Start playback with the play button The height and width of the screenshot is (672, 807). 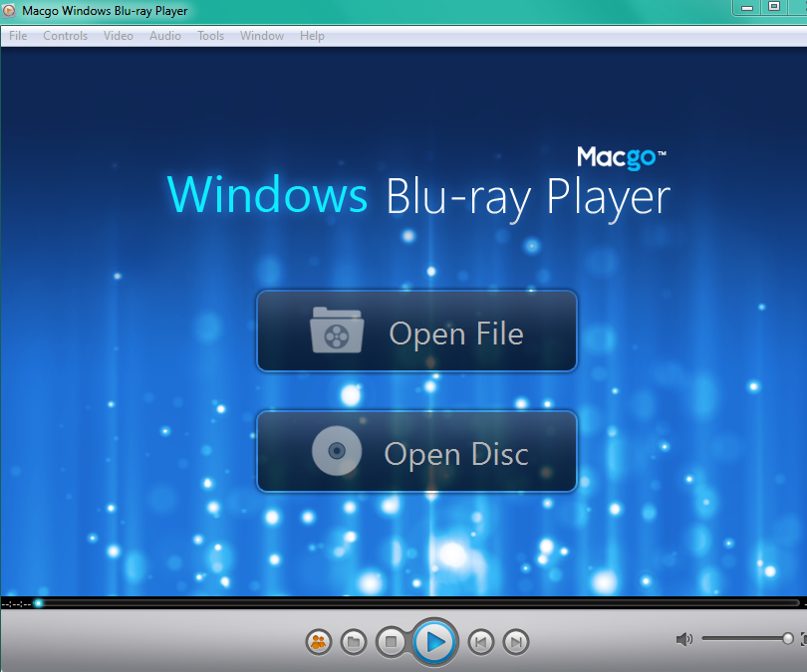435,642
